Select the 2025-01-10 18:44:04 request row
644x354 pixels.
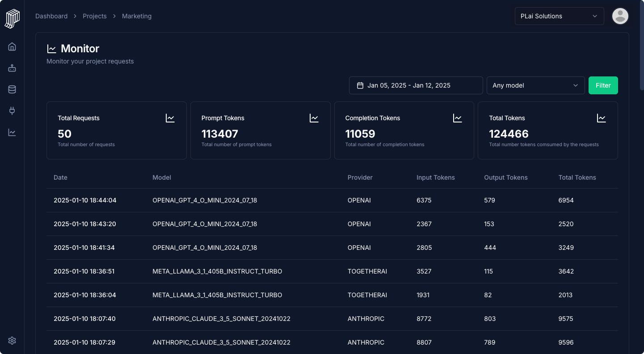[x=332, y=200]
